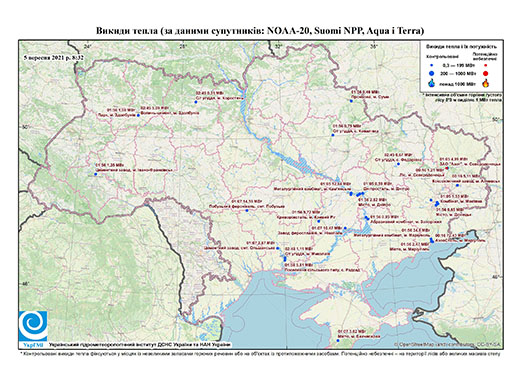Click the blue flame icon in legend
520x368 pixels.
tap(432, 83)
